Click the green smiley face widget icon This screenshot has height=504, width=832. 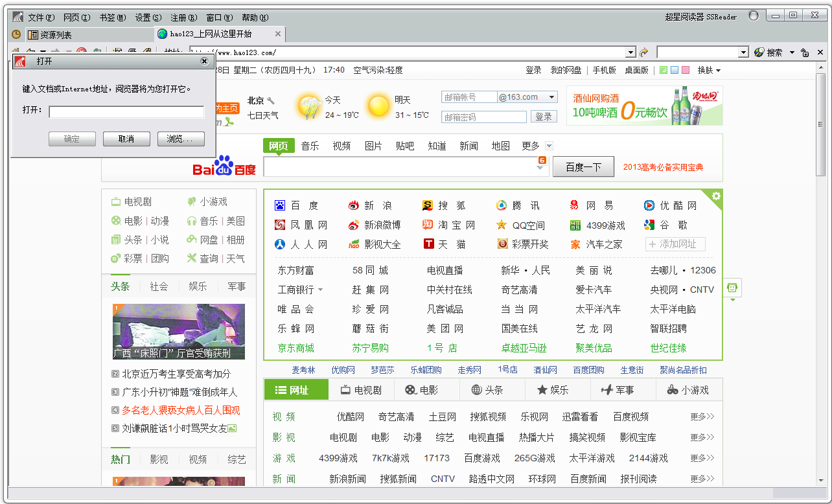733,288
